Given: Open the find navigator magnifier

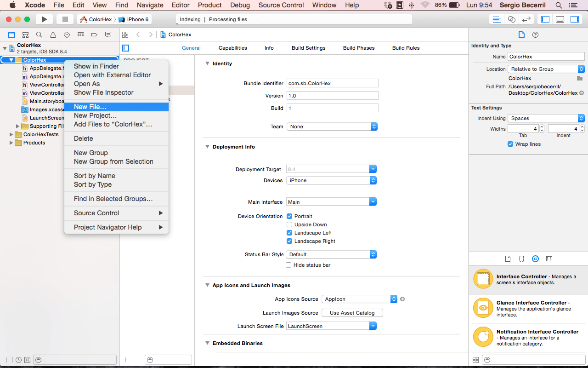Looking at the screenshot, I should point(40,34).
